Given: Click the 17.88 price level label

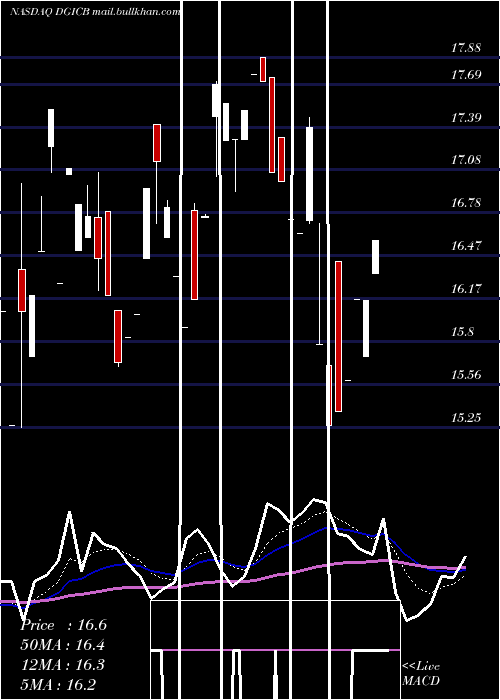Looking at the screenshot, I should point(466,48).
